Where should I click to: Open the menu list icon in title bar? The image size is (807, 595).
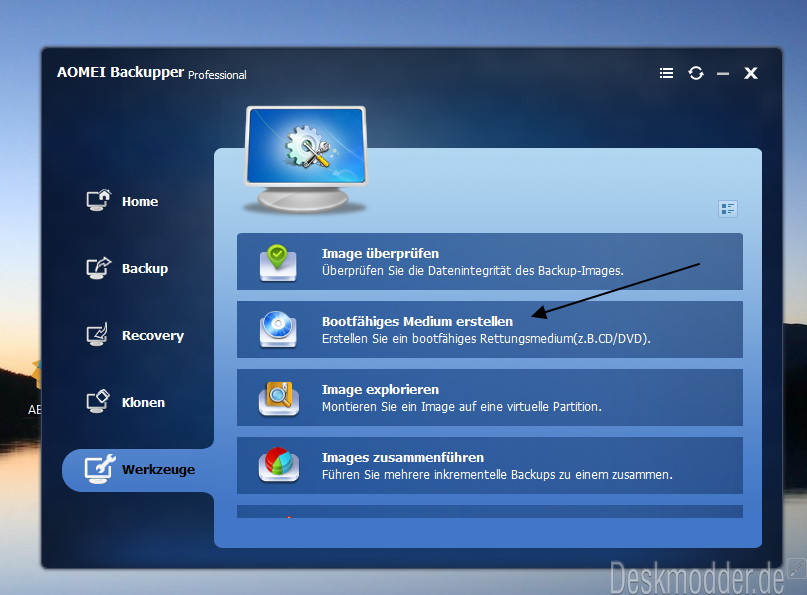[x=666, y=73]
